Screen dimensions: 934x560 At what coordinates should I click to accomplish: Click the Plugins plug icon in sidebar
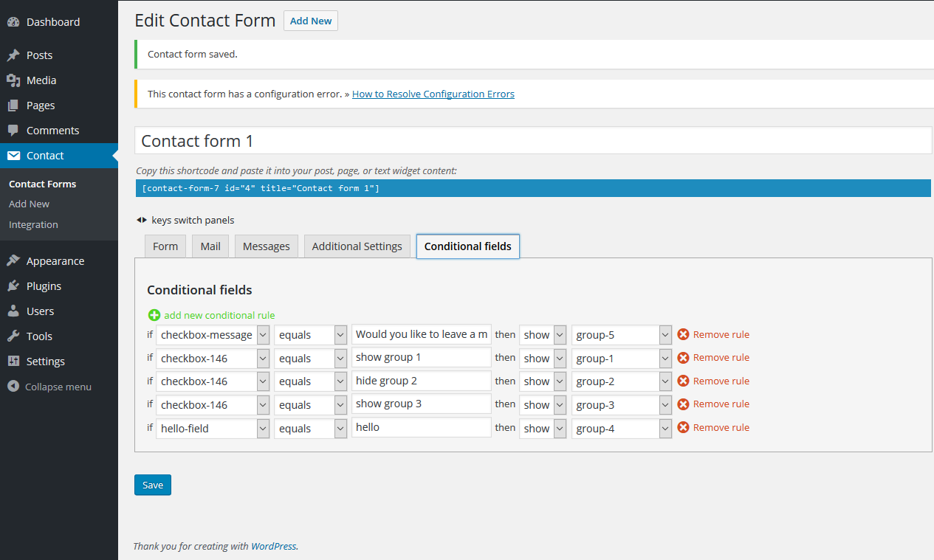[x=13, y=286]
